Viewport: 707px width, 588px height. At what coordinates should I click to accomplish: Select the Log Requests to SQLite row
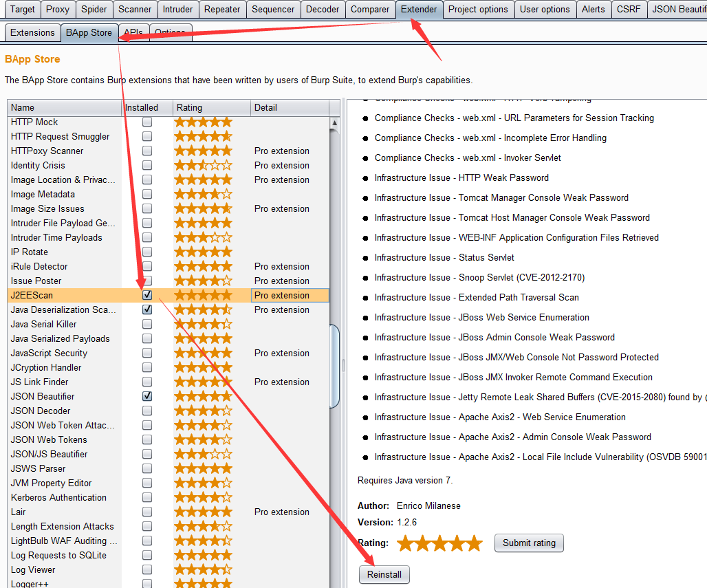click(x=168, y=554)
